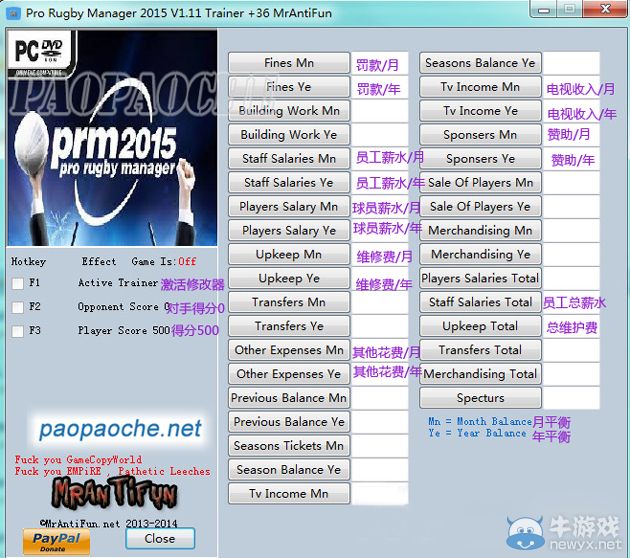Click the '©MrAntiFun.net 2013-2014' copyright text
Image resolution: width=630 pixels, height=558 pixels.
[x=108, y=523]
